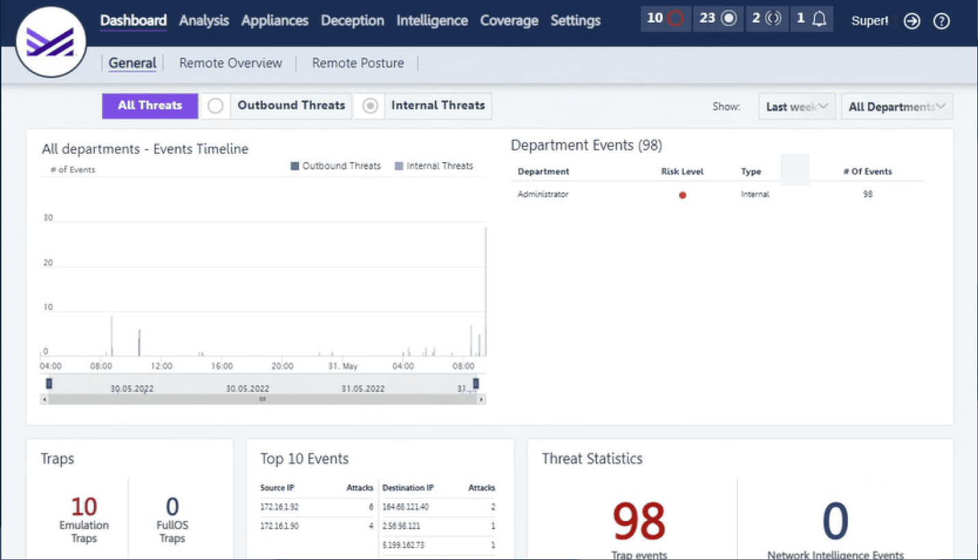This screenshot has width=978, height=560.
Task: Open the Analysis menu
Action: coord(204,21)
